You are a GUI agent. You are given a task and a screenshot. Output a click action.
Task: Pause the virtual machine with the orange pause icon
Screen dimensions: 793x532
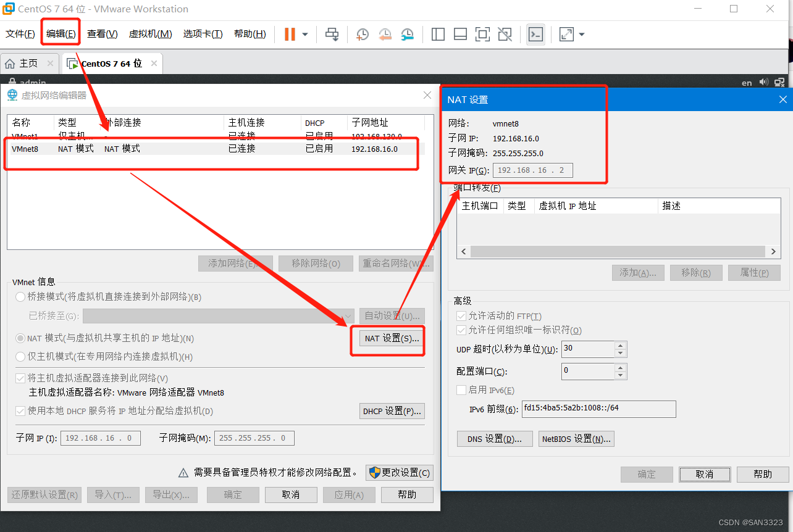[x=290, y=35]
